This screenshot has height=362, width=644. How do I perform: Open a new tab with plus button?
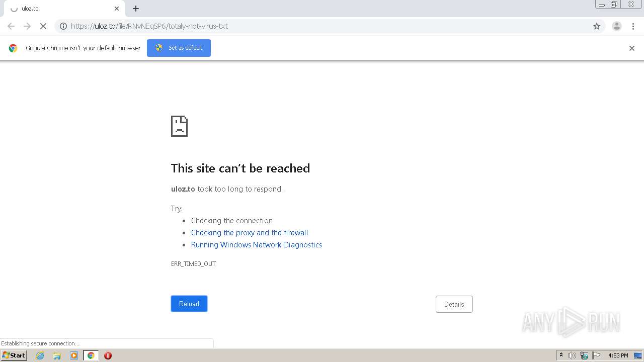click(x=136, y=9)
